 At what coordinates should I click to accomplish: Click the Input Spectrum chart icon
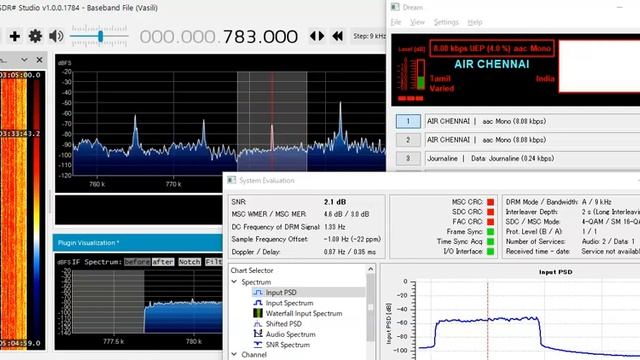coord(258,303)
